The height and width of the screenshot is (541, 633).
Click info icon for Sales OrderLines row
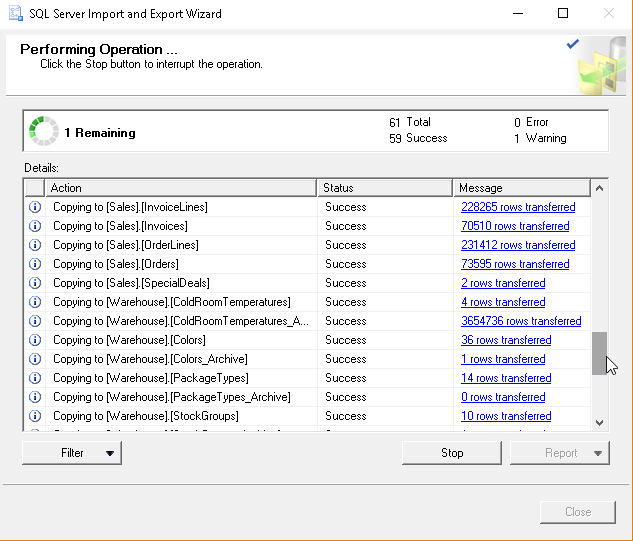tap(35, 245)
